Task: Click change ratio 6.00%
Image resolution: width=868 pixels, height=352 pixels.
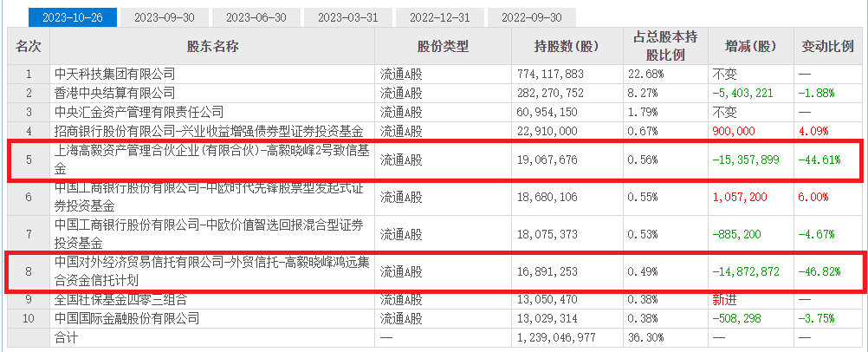Action: (x=813, y=197)
